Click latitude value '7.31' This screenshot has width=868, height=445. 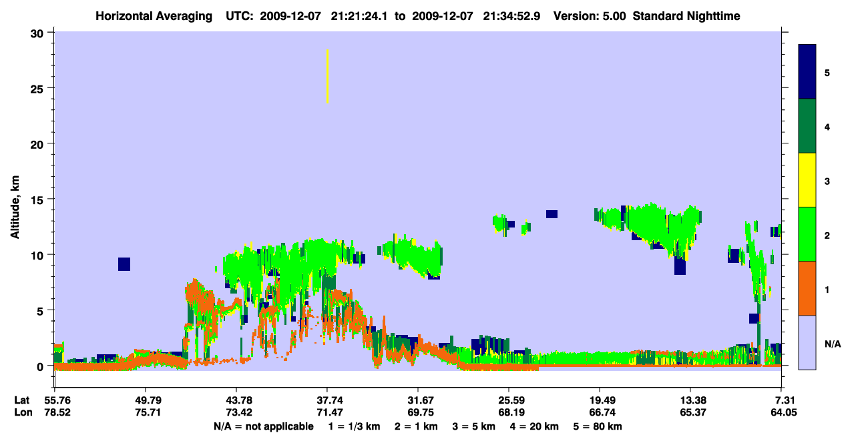785,400
